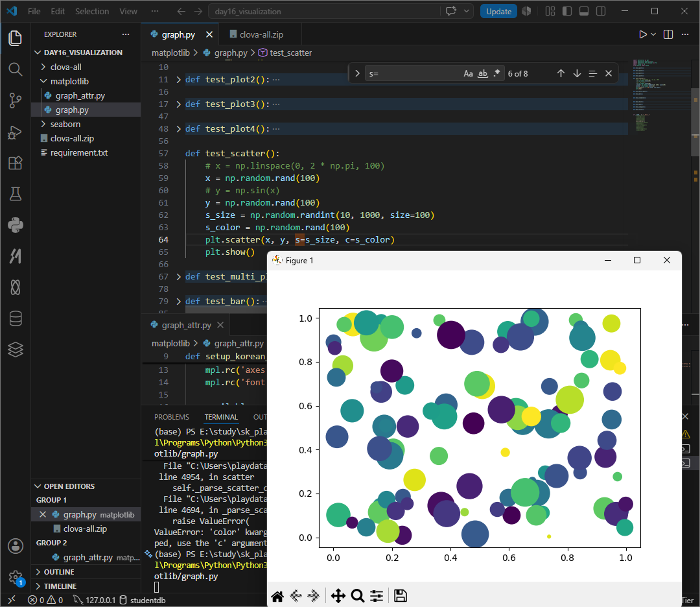This screenshot has height=607, width=700.
Task: Switch to the PROBLEMS panel tab
Action: [x=171, y=417]
